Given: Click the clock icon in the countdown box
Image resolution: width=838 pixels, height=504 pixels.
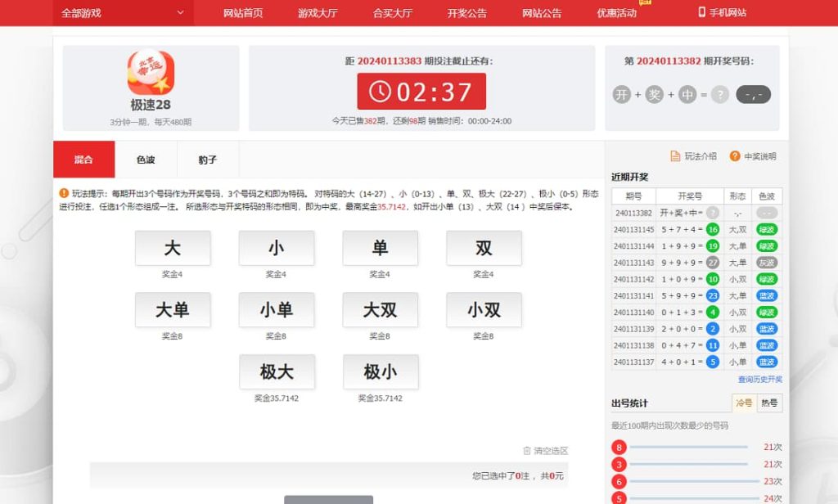Looking at the screenshot, I should (381, 92).
